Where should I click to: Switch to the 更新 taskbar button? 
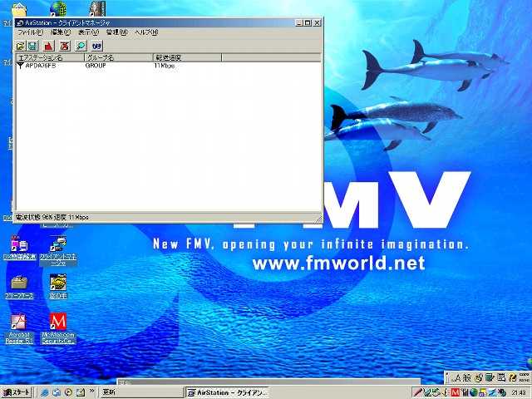click(x=141, y=392)
